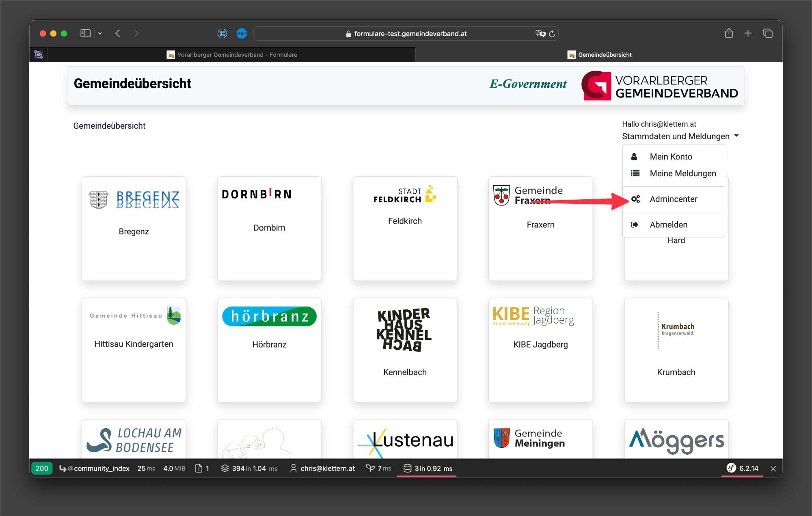Image resolution: width=812 pixels, height=516 pixels.
Task: Go back with the browser back arrow
Action: pos(118,33)
